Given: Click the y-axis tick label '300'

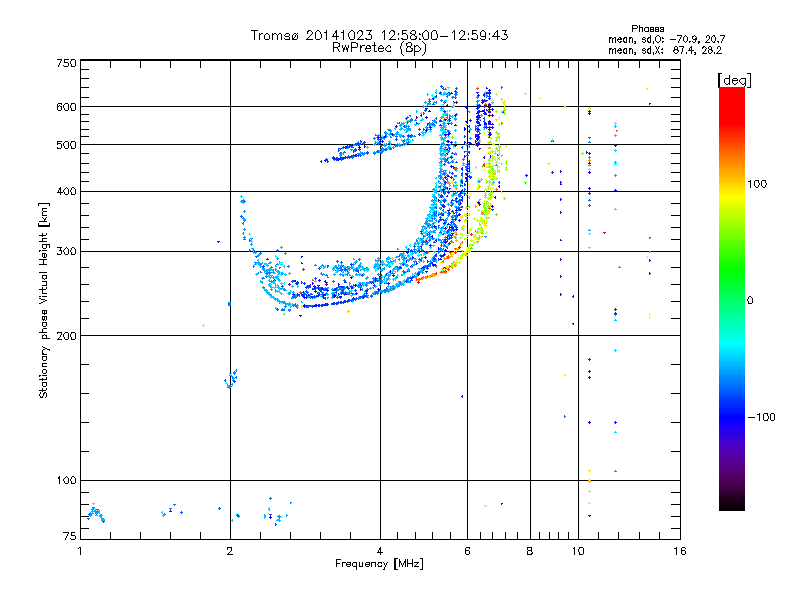Looking at the screenshot, I should tap(66, 252).
